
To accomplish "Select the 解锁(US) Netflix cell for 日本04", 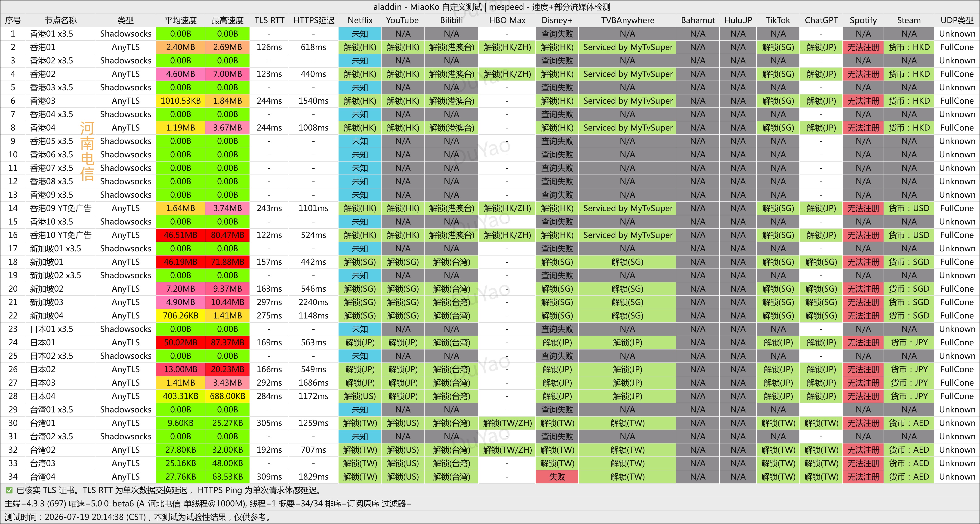I will coord(360,396).
